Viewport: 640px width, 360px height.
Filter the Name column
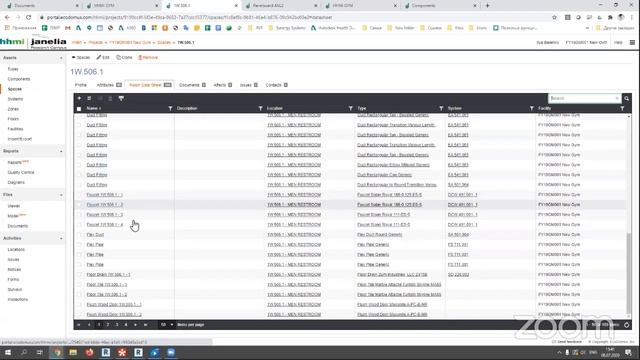pyautogui.click(x=170, y=108)
